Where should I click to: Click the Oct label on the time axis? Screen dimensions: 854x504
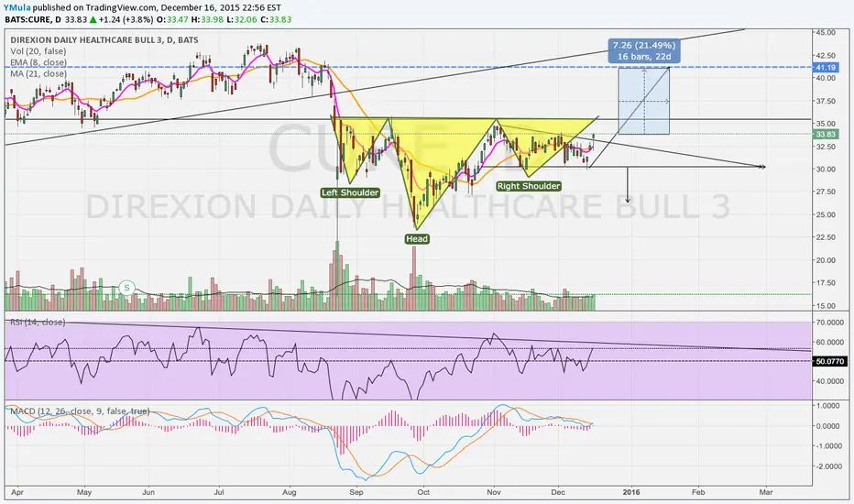coord(423,492)
